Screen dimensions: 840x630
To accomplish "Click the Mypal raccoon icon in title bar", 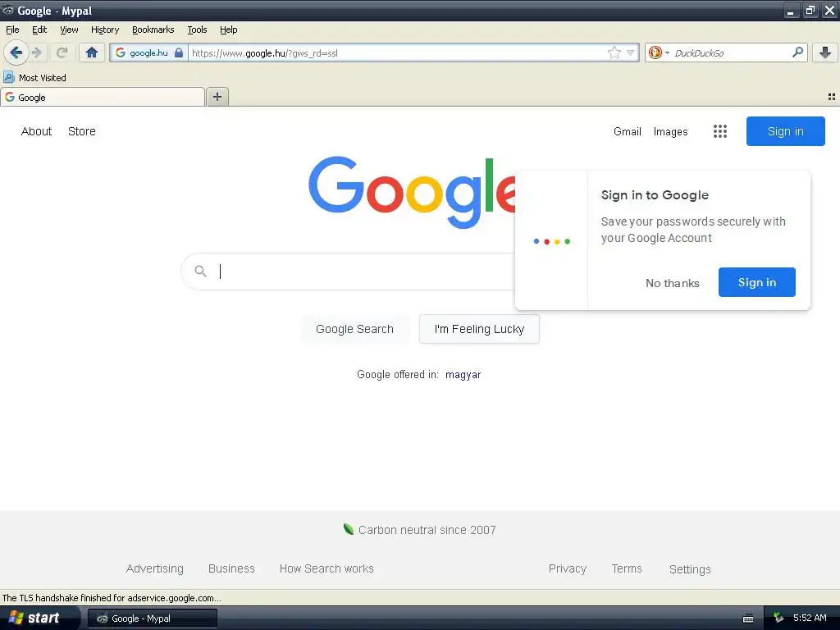I will (x=7, y=10).
